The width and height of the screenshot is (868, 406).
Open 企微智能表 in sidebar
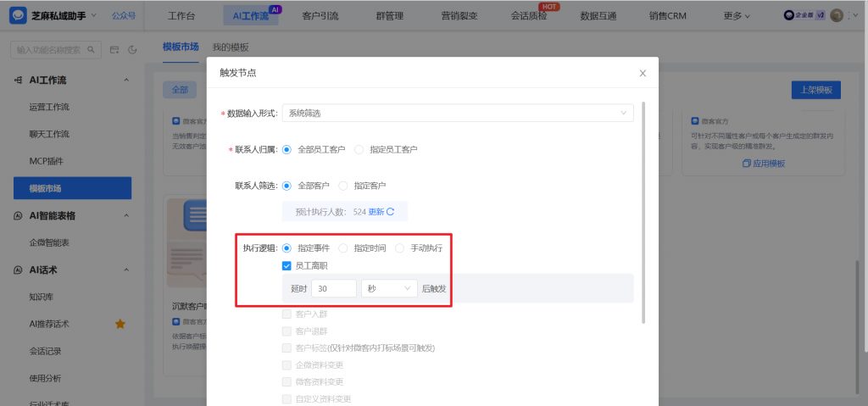[49, 242]
